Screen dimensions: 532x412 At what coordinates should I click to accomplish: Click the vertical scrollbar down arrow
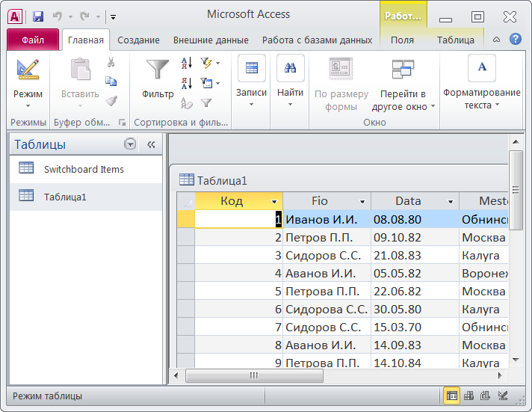[516, 360]
